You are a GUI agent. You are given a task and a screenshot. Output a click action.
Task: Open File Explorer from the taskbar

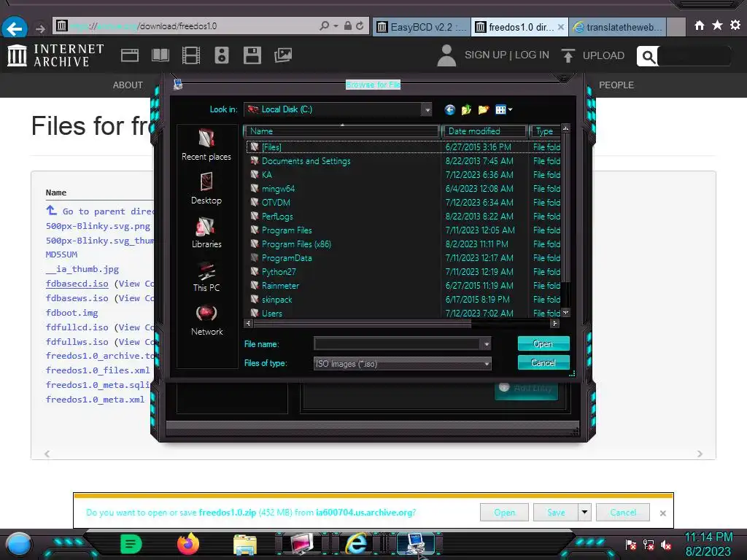245,544
